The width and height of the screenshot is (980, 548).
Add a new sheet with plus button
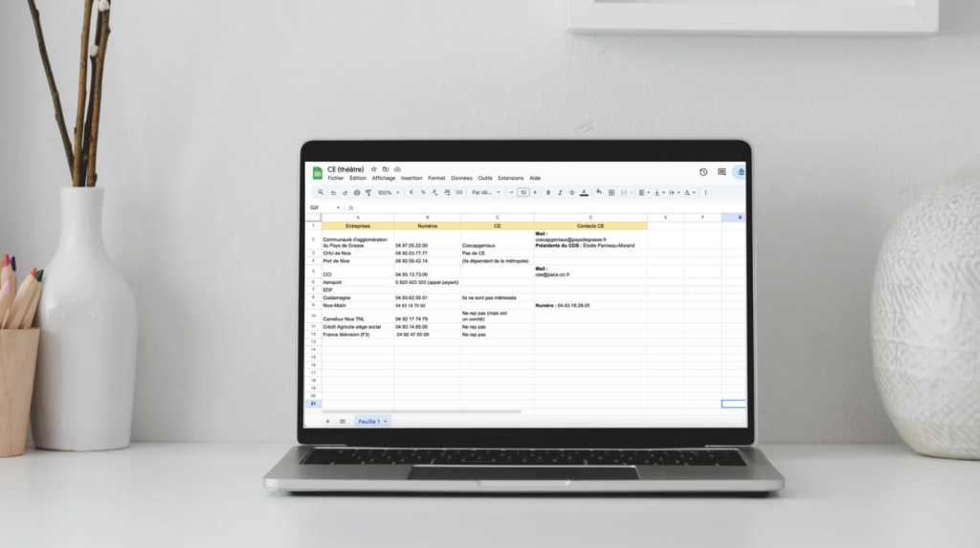[x=327, y=421]
